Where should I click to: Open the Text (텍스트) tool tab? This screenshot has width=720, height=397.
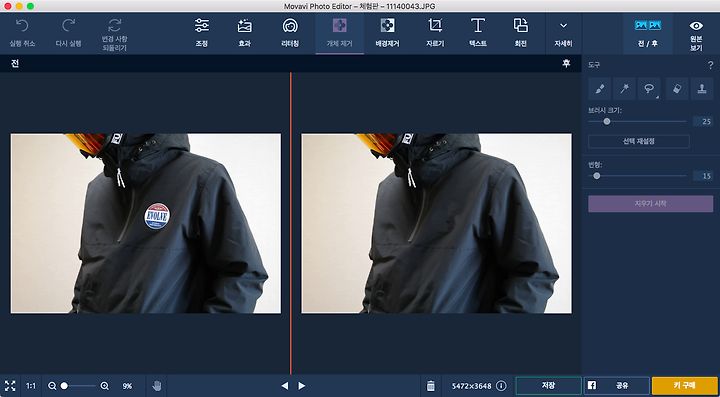click(478, 32)
